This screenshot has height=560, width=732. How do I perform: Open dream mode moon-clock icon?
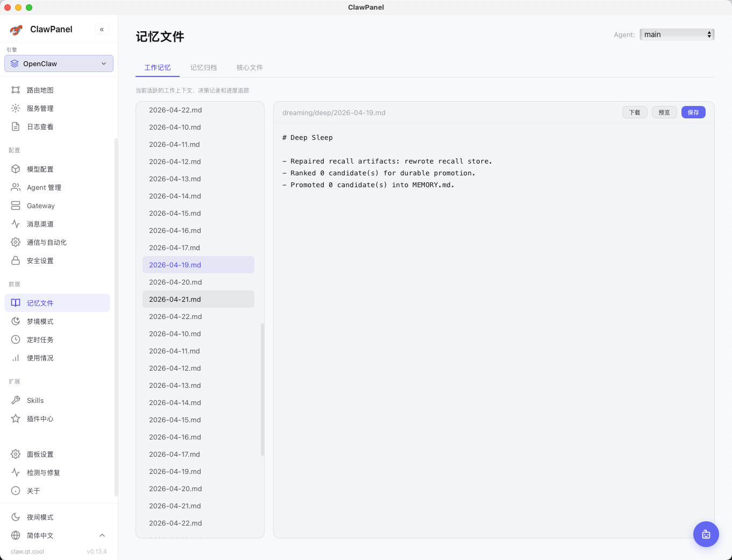click(16, 321)
